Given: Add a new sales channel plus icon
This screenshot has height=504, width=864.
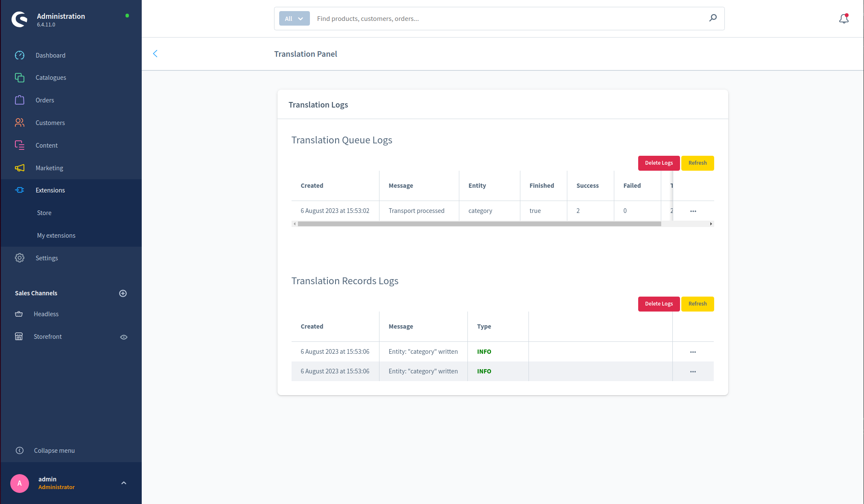Looking at the screenshot, I should coord(123,293).
